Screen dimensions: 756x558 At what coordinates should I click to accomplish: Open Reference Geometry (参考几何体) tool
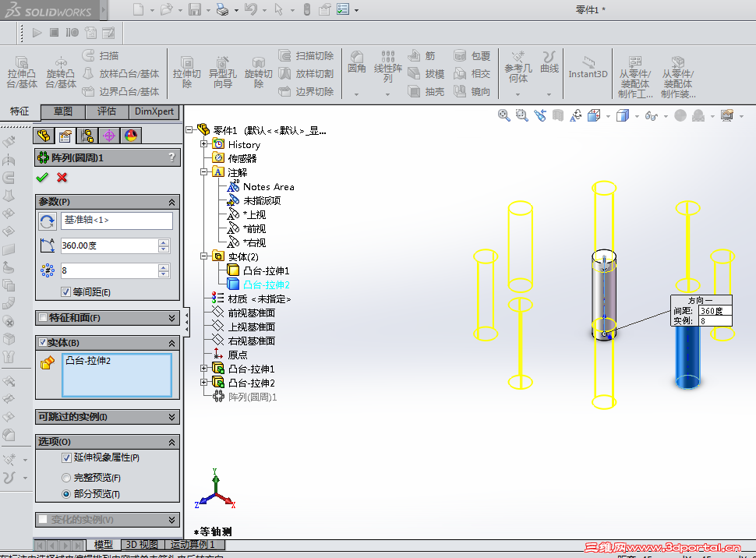click(x=518, y=68)
